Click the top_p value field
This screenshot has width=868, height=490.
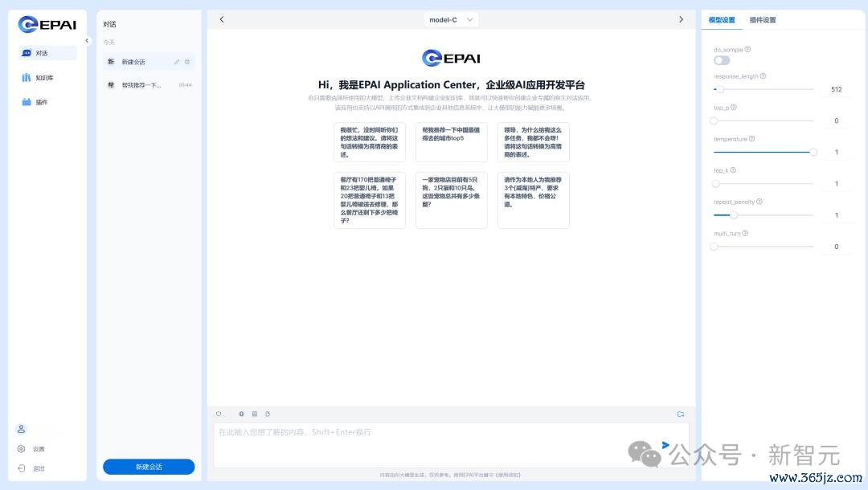point(837,120)
